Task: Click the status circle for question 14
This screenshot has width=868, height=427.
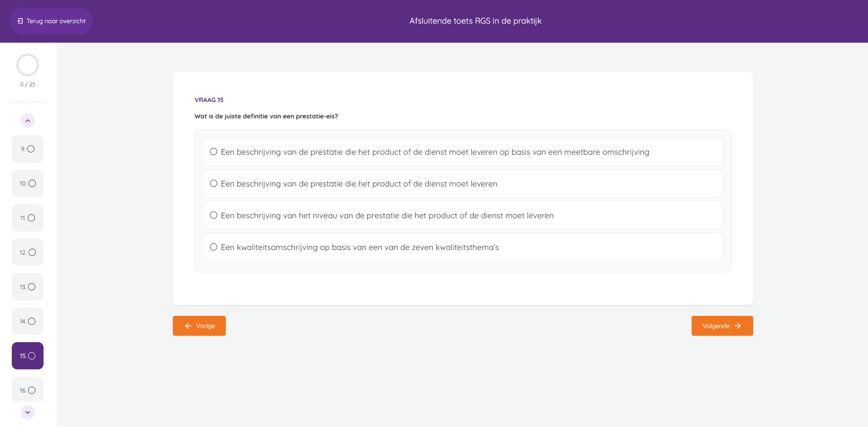Action: point(32,321)
